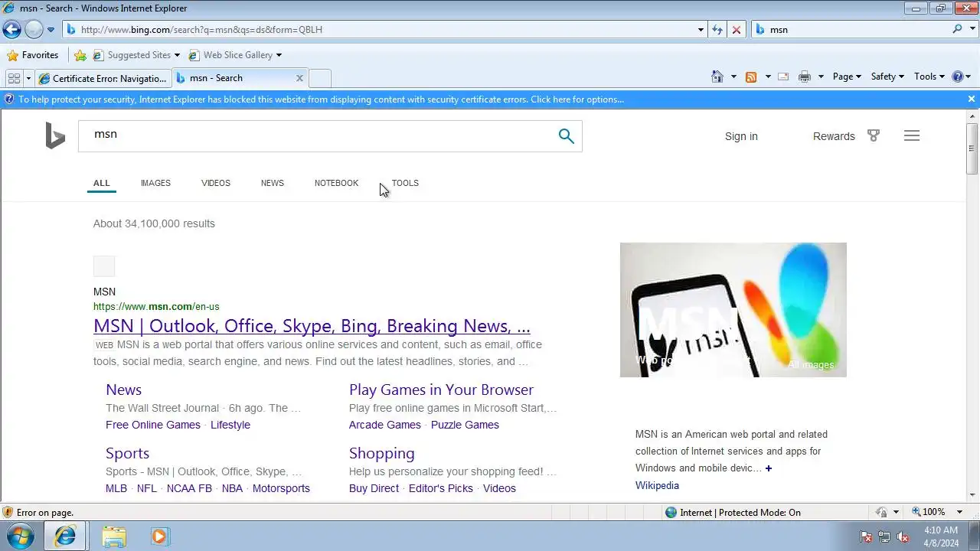Screen dimensions: 980x551
Task: Click the Read Mail icon
Action: (x=783, y=77)
